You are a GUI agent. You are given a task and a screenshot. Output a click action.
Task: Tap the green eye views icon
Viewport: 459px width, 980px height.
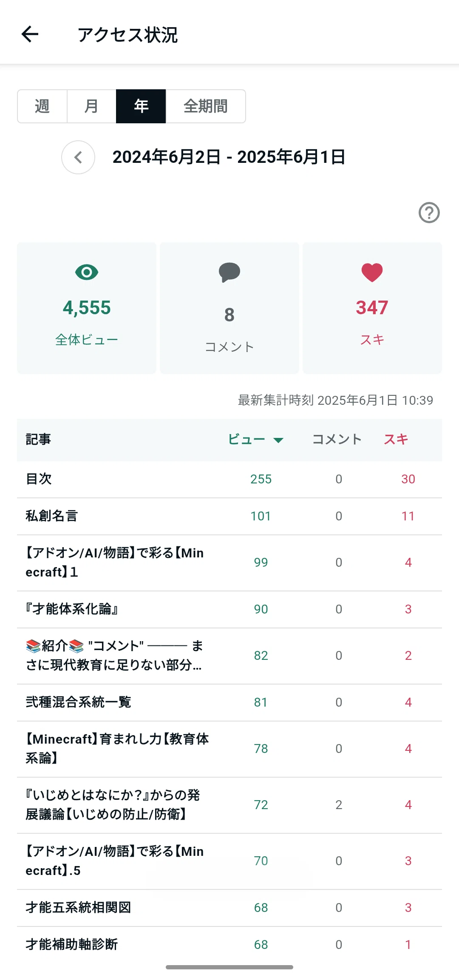point(87,272)
